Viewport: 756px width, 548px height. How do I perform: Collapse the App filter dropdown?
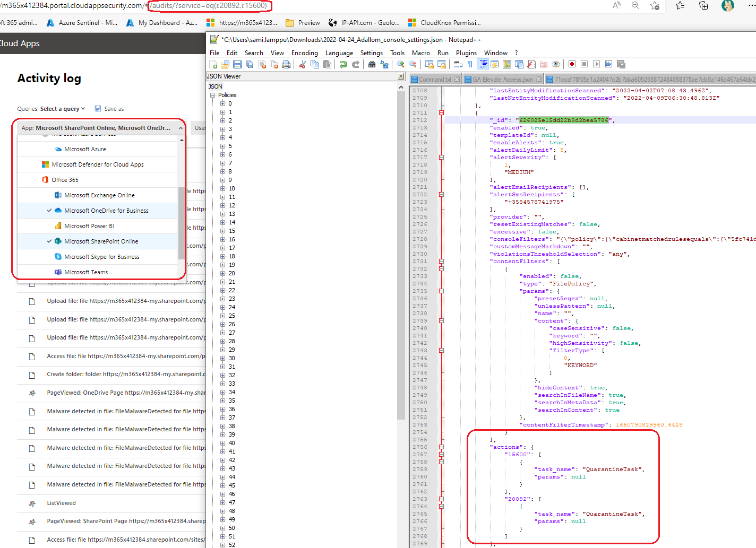180,128
